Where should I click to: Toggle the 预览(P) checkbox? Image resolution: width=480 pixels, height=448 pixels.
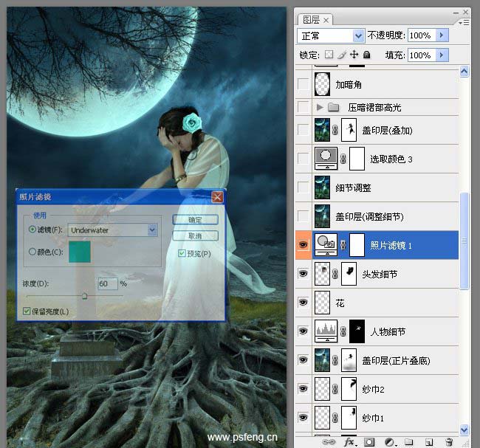[182, 253]
